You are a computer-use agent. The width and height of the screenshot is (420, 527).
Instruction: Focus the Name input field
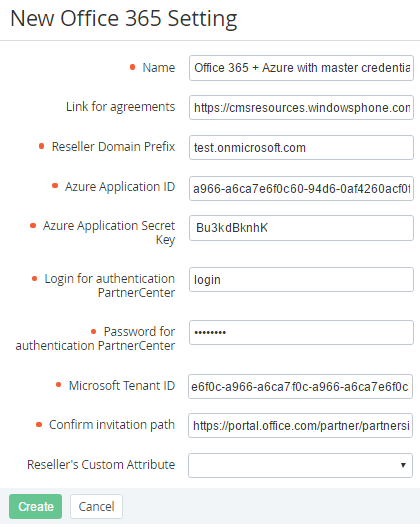[301, 68]
